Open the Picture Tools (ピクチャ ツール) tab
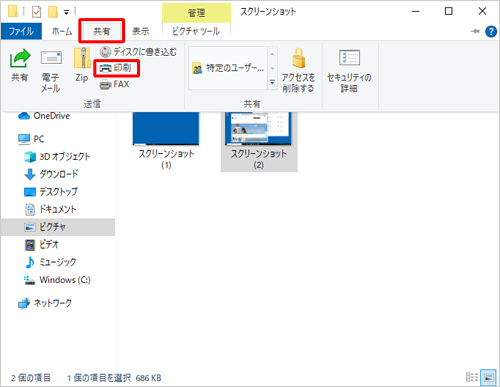Viewport: 500px width, 387px height. click(x=196, y=31)
